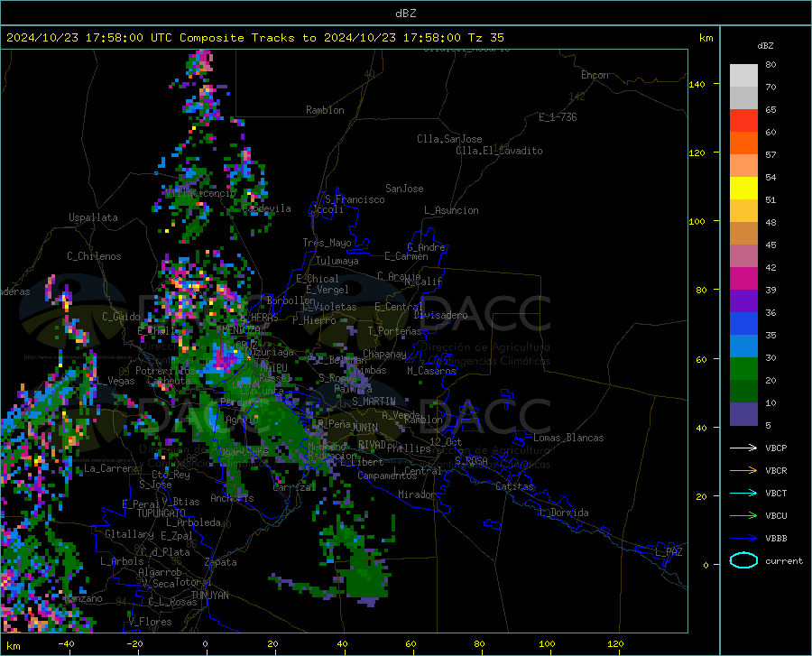Click the 'SanJose' map label
Viewport: 812px width, 656px height.
[x=404, y=189]
